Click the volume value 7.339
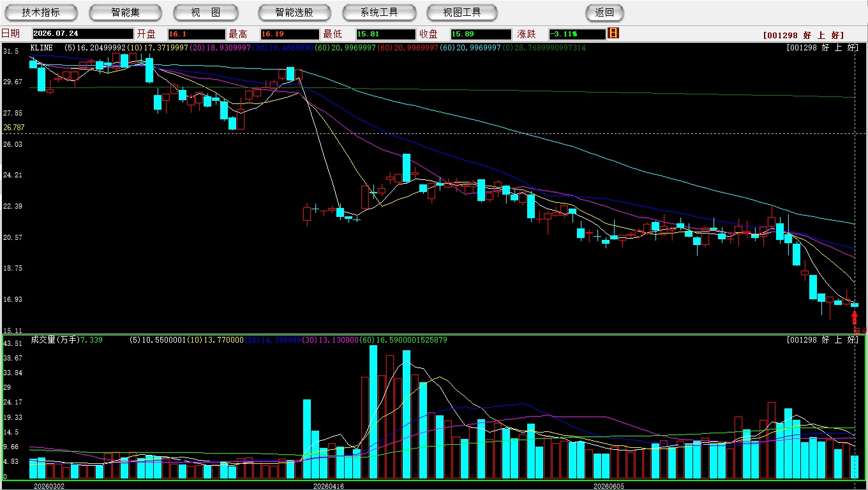The image size is (868, 490). [91, 340]
